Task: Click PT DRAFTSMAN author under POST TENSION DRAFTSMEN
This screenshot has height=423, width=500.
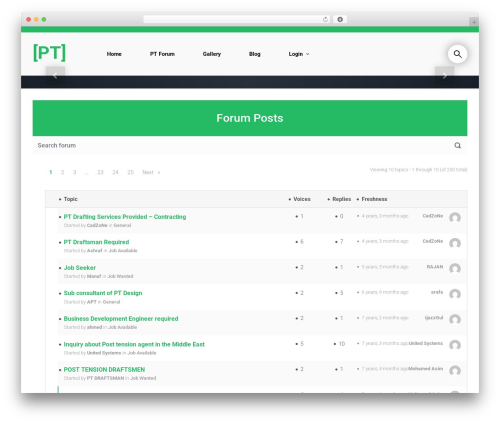Action: 105,378
